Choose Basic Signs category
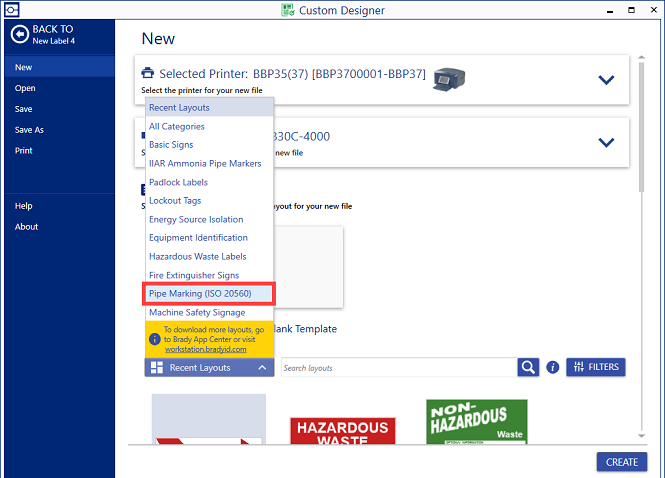This screenshot has height=478, width=665. 210,145
